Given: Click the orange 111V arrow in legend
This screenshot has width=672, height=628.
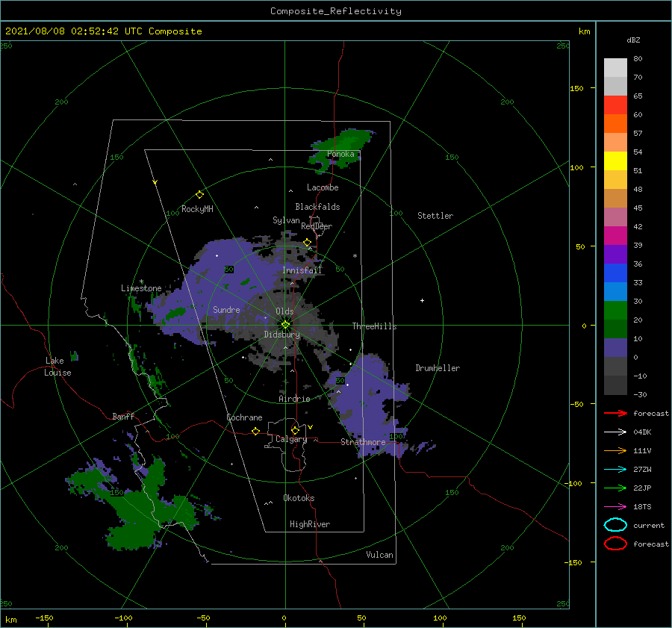Looking at the screenshot, I should click(615, 450).
